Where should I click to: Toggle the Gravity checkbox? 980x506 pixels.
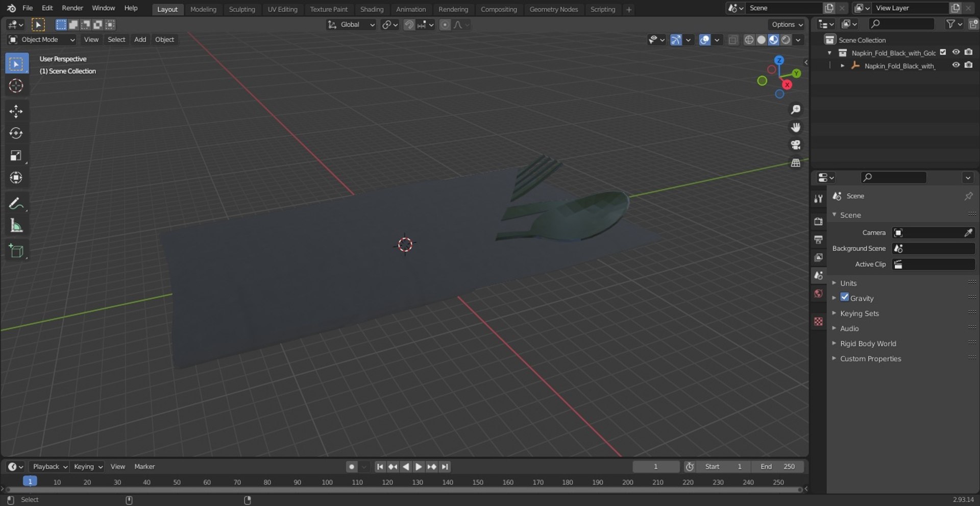pos(845,297)
